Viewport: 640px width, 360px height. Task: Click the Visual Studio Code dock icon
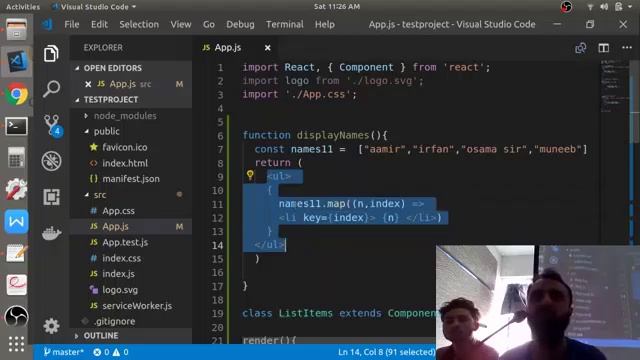pos(16,62)
